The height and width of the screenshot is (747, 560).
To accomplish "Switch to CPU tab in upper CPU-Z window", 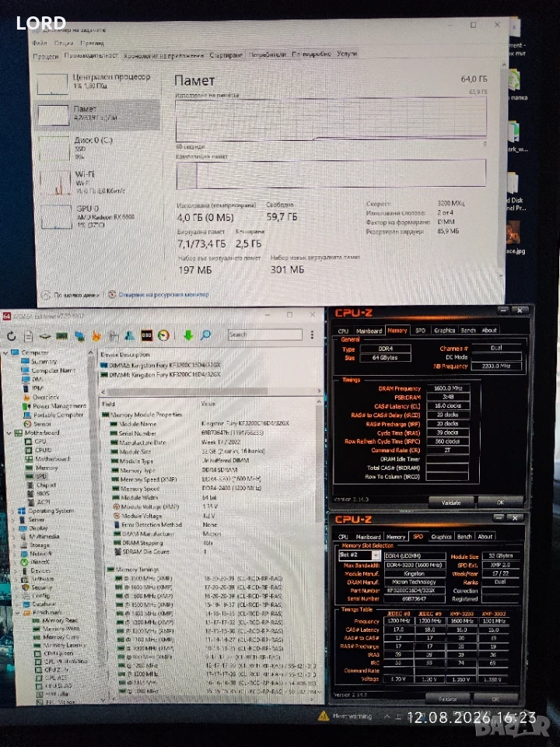I will (343, 331).
